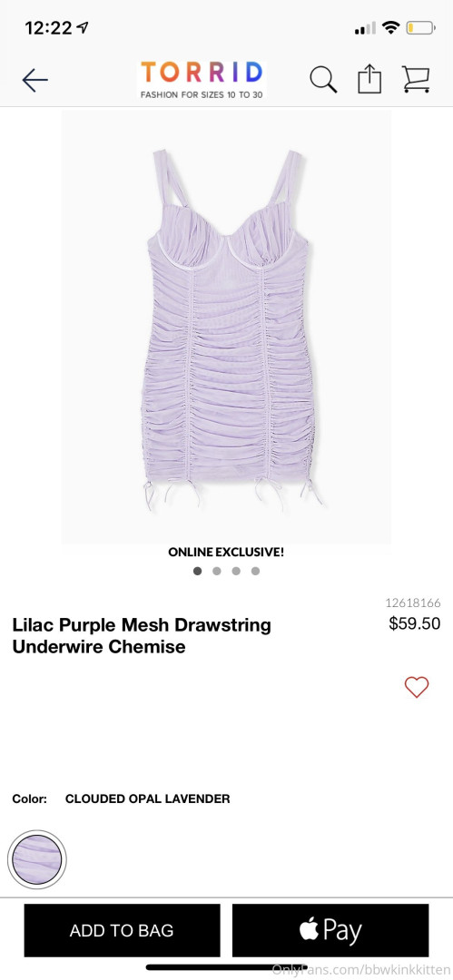Tap the lilac chemise product image
Image resolution: width=453 pixels, height=980 pixels.
point(227,327)
